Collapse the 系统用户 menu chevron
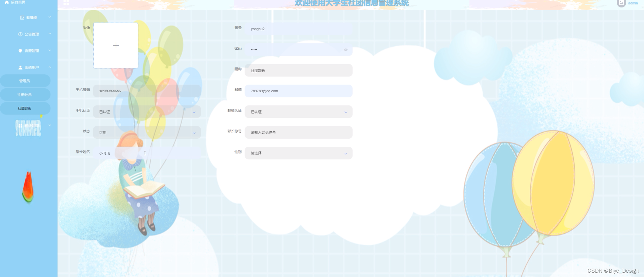 click(x=50, y=67)
